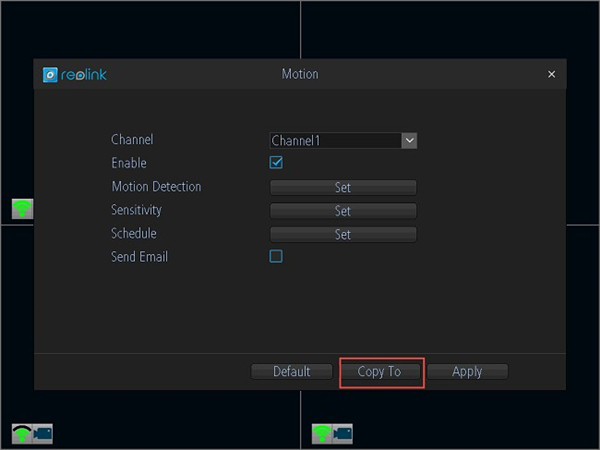Click Wi-Fi icon in bottom-right camera view

point(322,434)
